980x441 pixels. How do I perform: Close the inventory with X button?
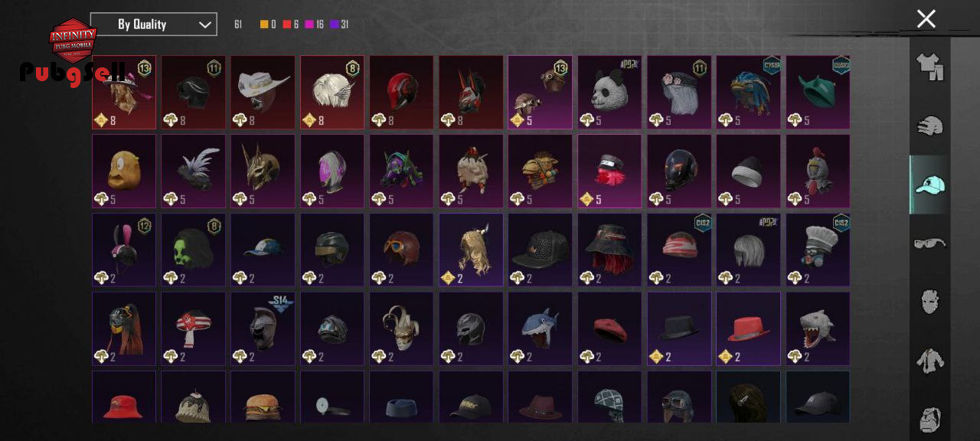pos(926,19)
